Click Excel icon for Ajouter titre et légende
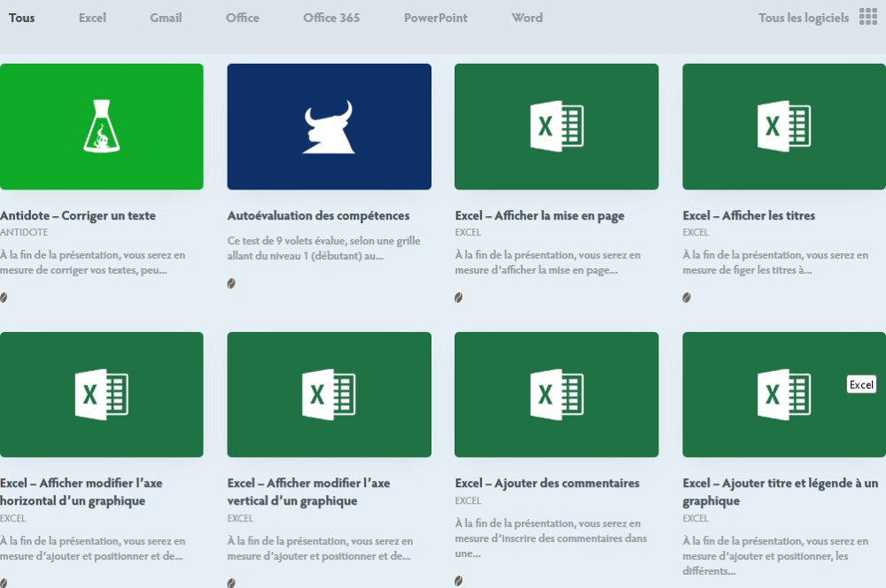 (784, 395)
